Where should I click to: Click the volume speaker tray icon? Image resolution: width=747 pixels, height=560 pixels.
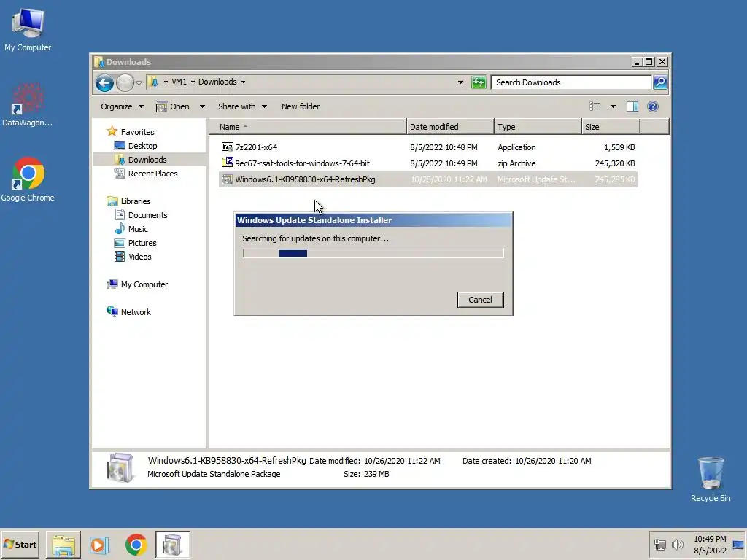677,544
